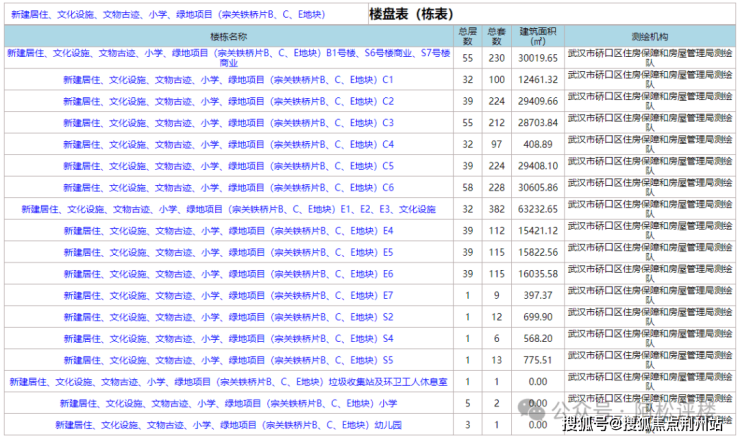The image size is (740, 440).
Task: Open the project title link above the table
Action: coord(180,16)
